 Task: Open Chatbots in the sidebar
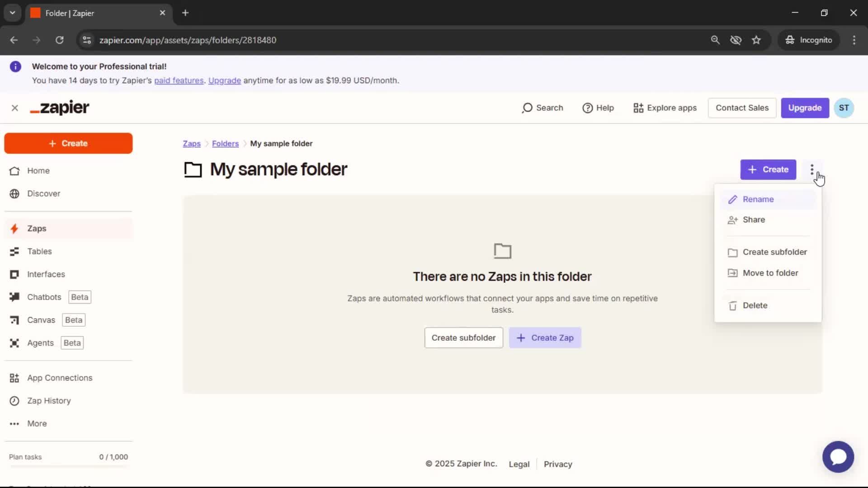[68, 297]
